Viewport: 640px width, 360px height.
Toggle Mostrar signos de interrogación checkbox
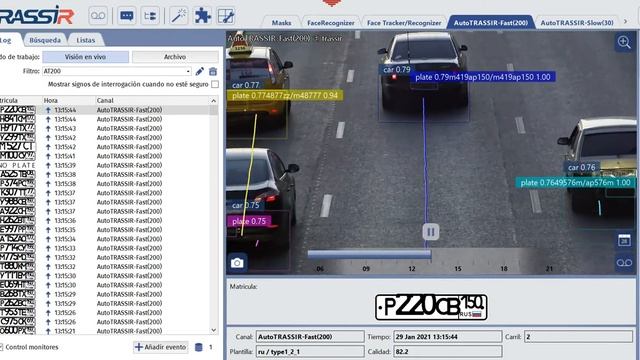click(215, 84)
